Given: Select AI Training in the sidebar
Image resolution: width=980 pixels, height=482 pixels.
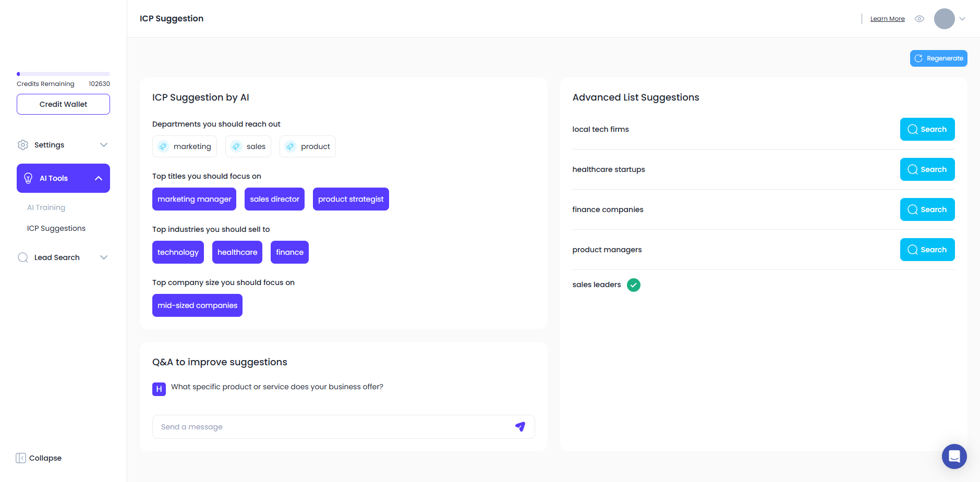Looking at the screenshot, I should (x=46, y=207).
